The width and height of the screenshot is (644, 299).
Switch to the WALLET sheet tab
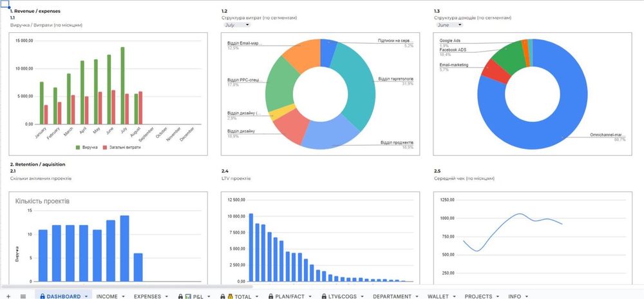tap(438, 296)
